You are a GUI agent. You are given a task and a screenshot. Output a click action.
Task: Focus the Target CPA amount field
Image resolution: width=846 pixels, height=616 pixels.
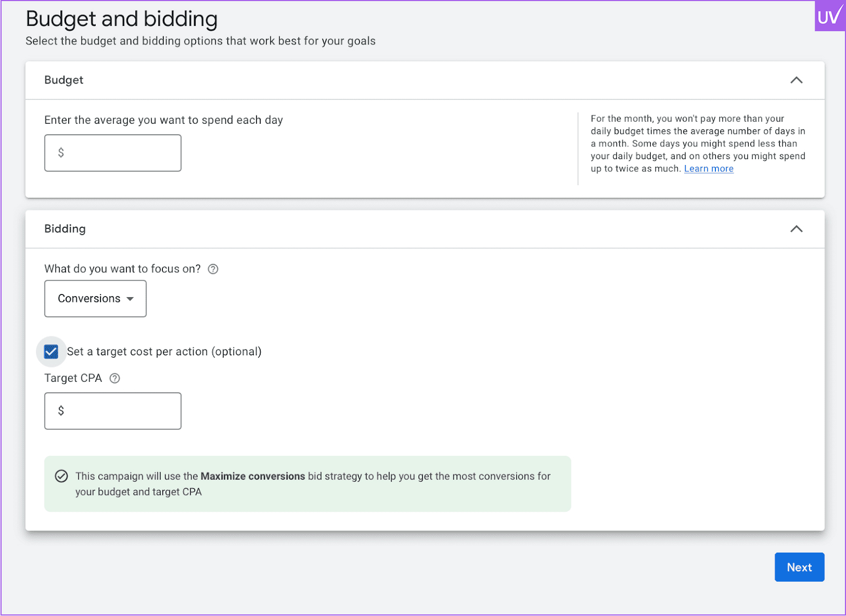point(122,411)
